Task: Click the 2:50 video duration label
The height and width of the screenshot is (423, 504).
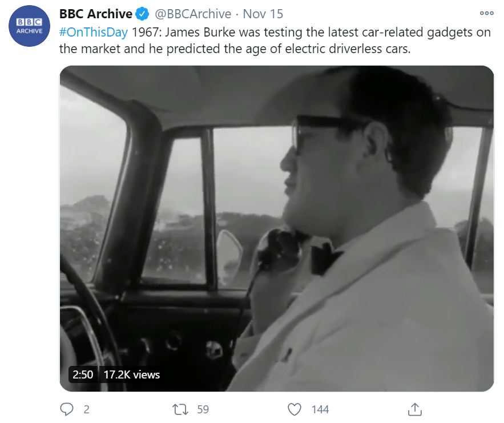Action: pyautogui.click(x=83, y=374)
